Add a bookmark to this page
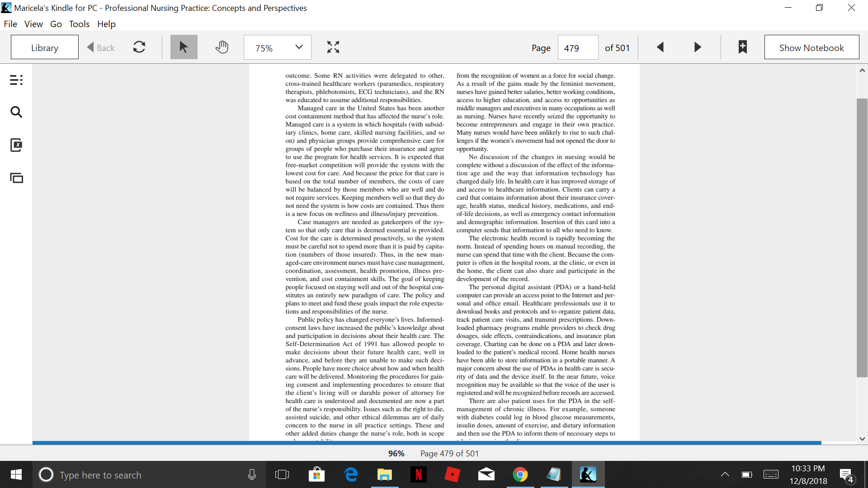 [742, 47]
